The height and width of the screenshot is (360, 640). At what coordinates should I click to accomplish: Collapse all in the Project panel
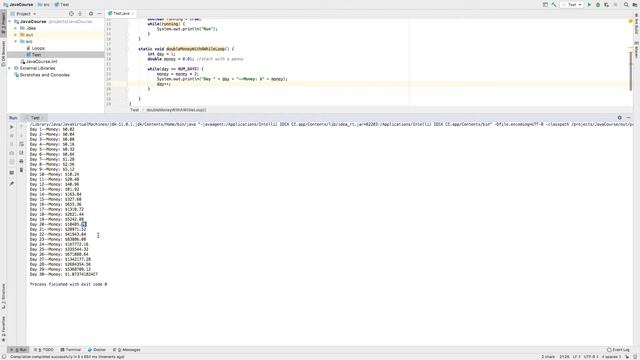coord(80,13)
